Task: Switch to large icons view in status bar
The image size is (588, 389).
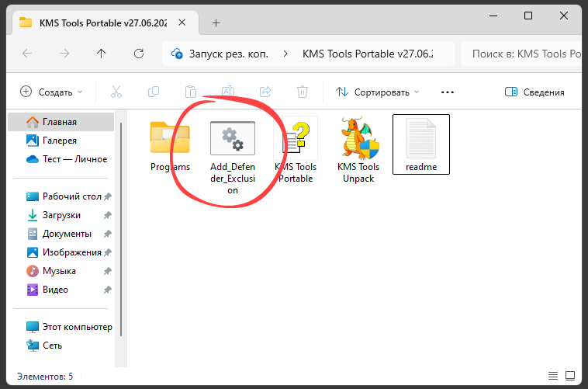Action: (x=569, y=377)
